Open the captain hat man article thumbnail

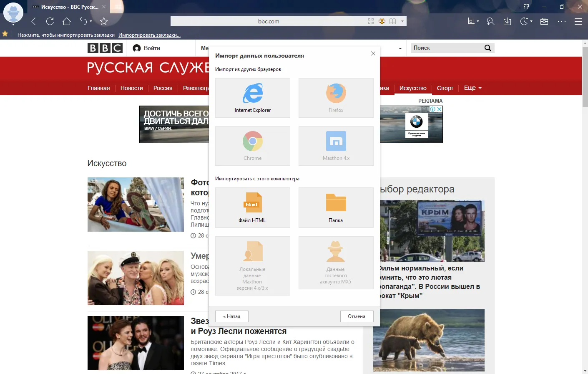(136, 278)
